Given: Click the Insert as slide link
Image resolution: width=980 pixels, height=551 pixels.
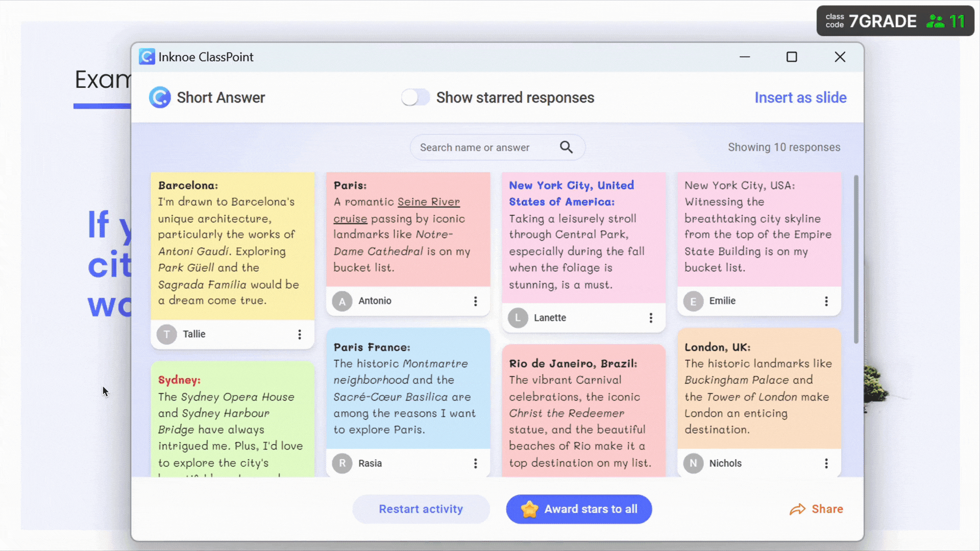Looking at the screenshot, I should 800,97.
